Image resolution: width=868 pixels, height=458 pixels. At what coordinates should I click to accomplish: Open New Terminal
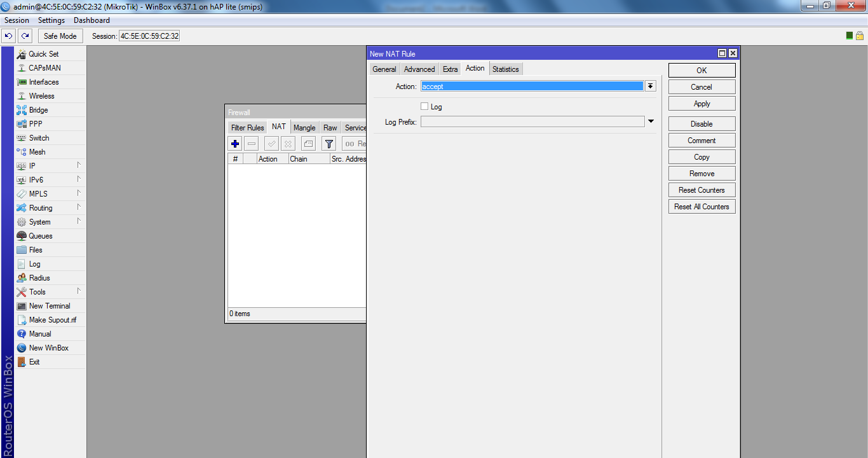50,306
